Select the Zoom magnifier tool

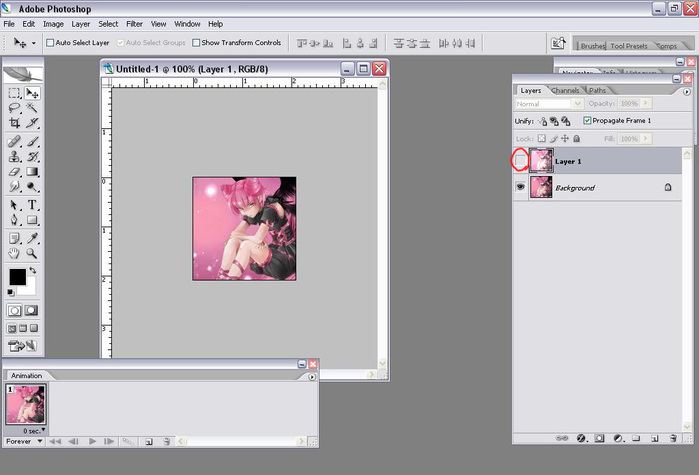pyautogui.click(x=32, y=254)
